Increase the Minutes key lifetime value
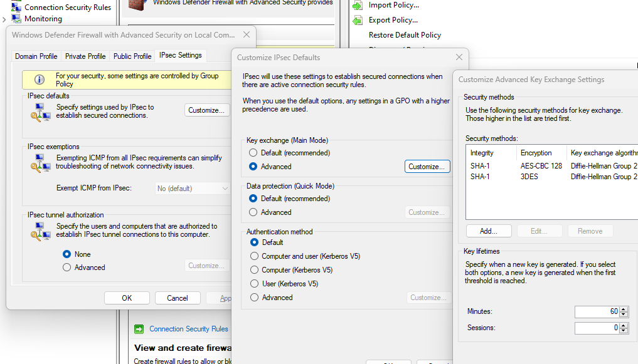 click(624, 309)
